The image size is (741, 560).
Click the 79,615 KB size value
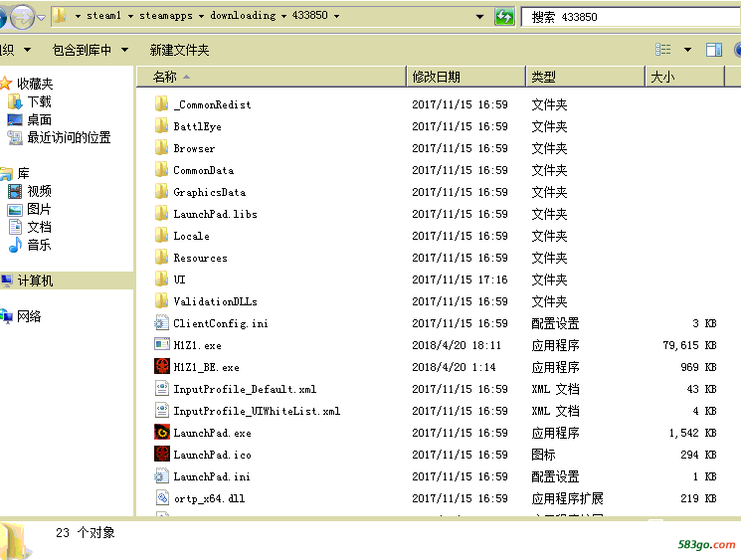tap(689, 345)
